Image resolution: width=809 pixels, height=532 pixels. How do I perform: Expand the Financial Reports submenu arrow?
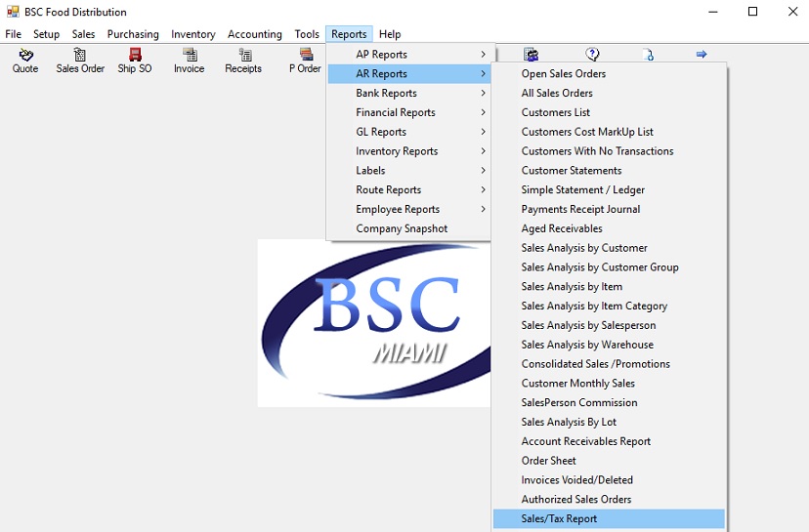(483, 112)
